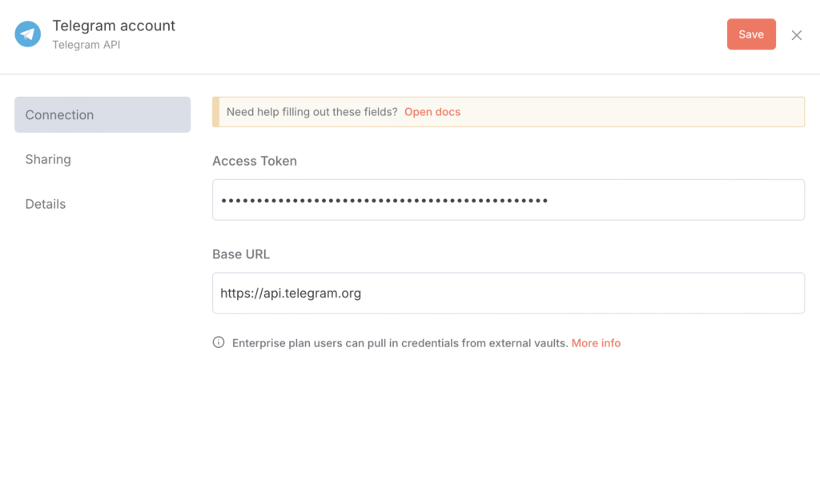Click the Access Token label
Viewport: 820px width, 504px height.
pos(254,161)
